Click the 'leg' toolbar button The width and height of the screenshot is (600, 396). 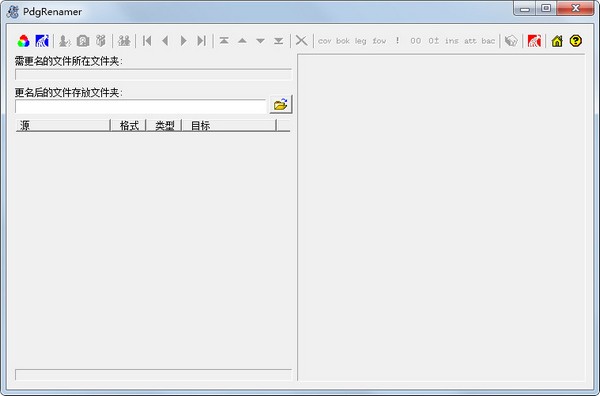click(x=360, y=41)
